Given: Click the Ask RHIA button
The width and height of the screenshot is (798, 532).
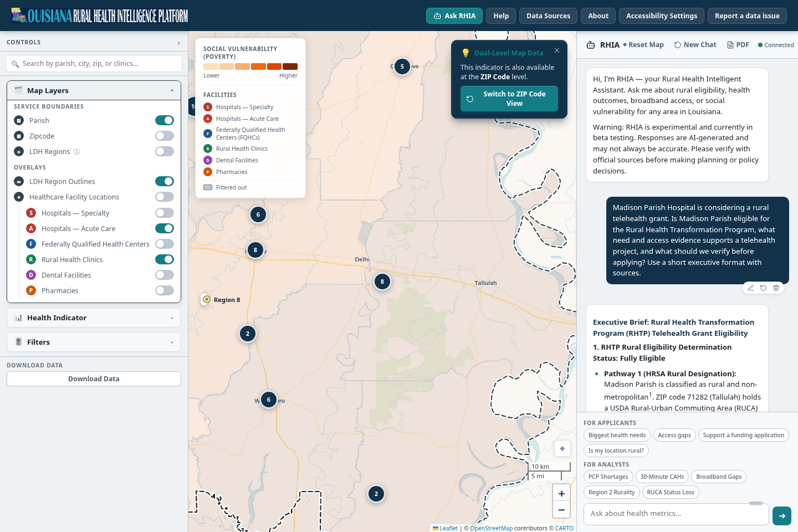Looking at the screenshot, I should [x=454, y=16].
